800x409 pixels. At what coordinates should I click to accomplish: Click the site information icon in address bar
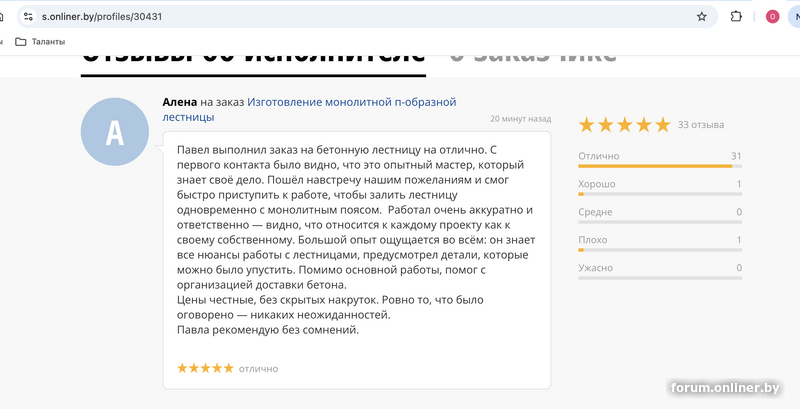27,16
